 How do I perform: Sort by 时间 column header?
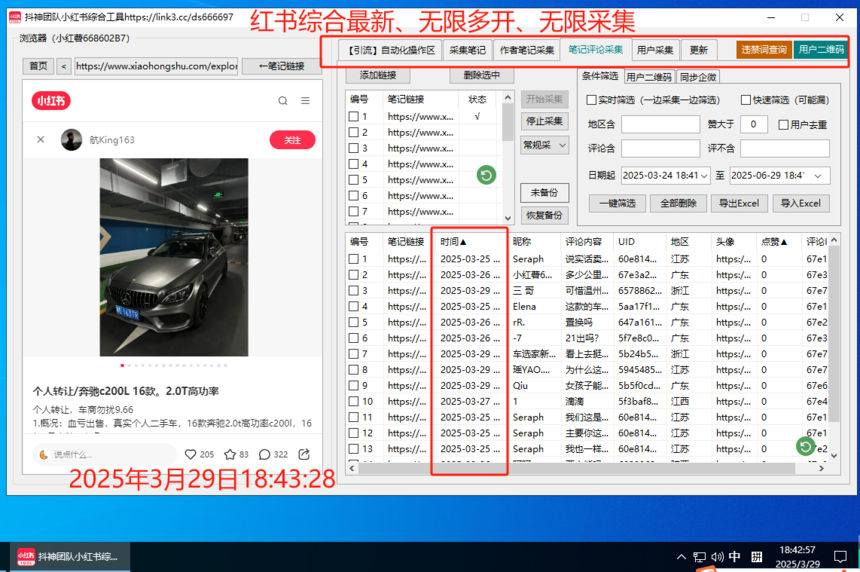point(452,242)
